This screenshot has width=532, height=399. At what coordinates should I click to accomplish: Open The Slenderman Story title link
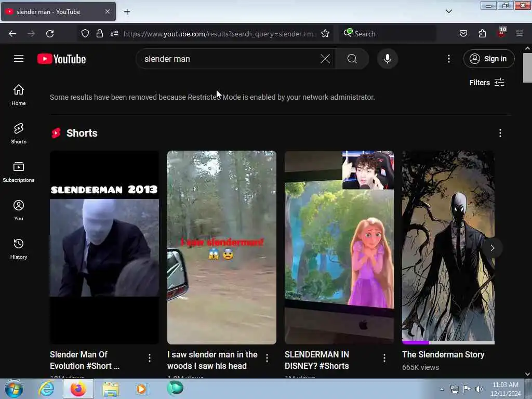coord(443,354)
